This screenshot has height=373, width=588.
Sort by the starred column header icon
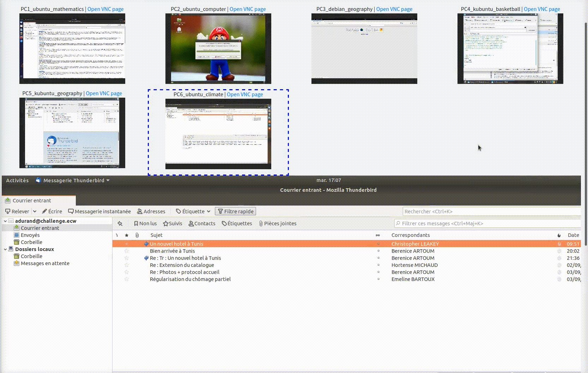(127, 235)
